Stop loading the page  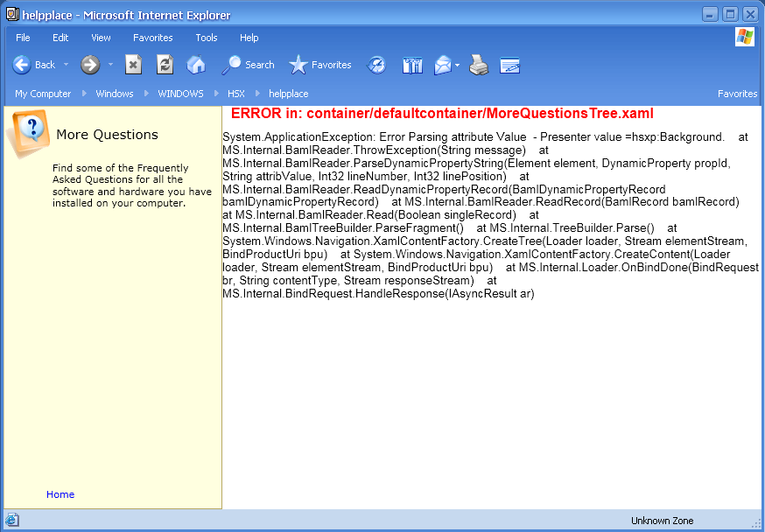pyautogui.click(x=133, y=65)
